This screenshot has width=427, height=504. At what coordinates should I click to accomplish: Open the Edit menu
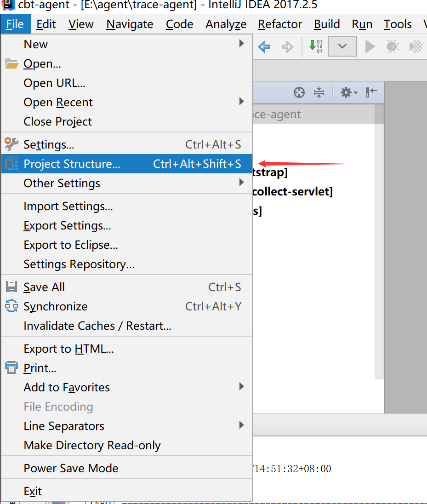coord(46,24)
